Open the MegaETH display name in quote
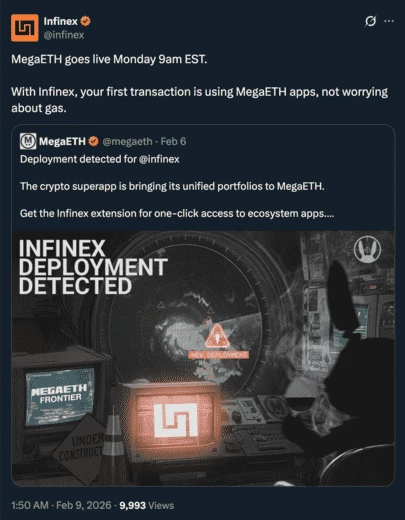 [62, 141]
